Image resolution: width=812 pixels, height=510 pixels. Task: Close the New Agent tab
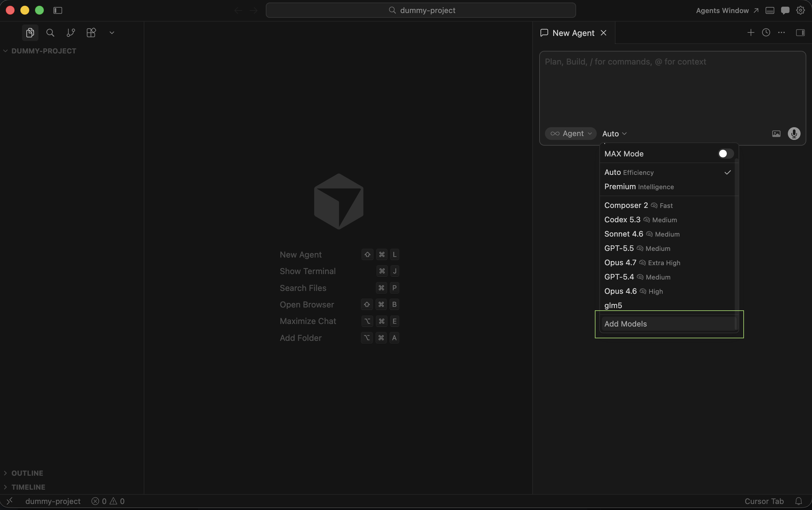[x=604, y=33]
